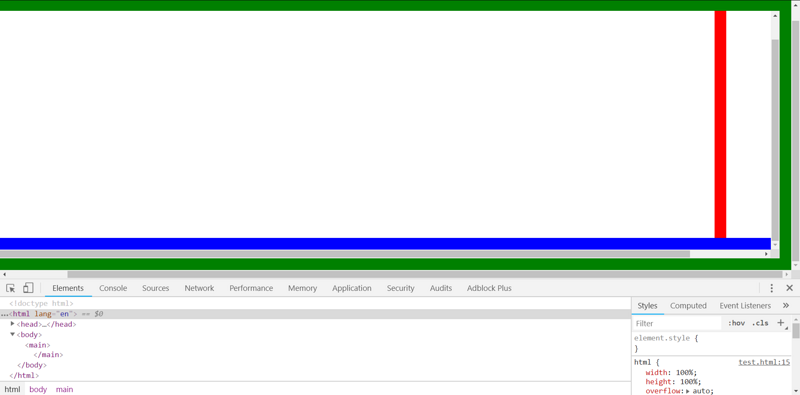Screen dimensions: 800x395
Task: Switch to the Computed styles tab
Action: point(688,306)
